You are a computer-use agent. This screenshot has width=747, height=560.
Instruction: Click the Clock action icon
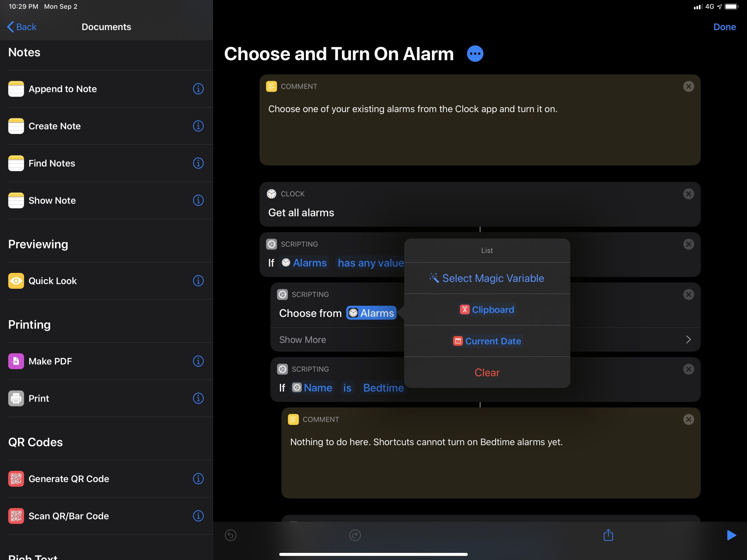[x=271, y=194]
